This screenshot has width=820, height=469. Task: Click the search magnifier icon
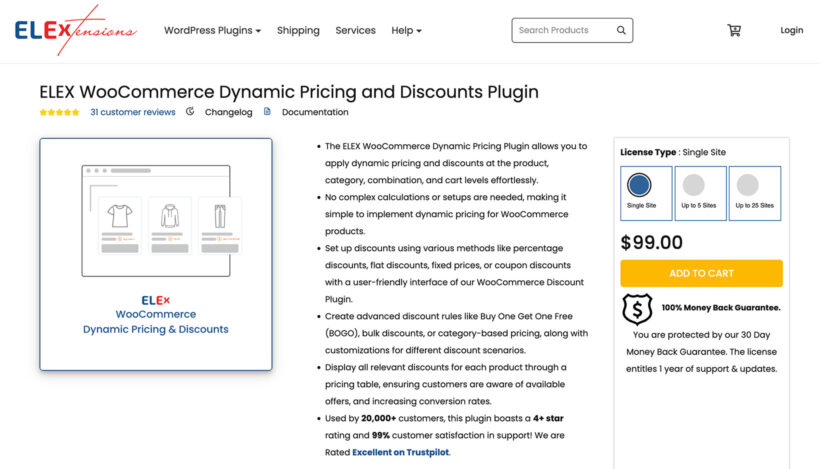(622, 30)
